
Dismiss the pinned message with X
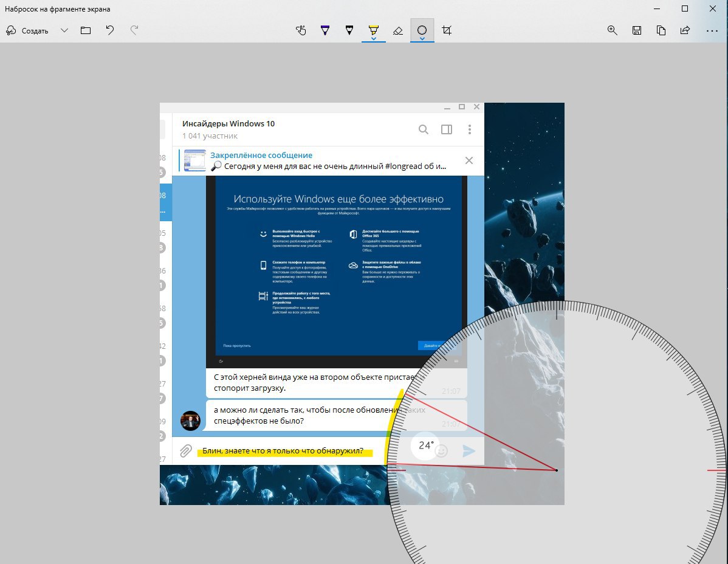click(469, 160)
